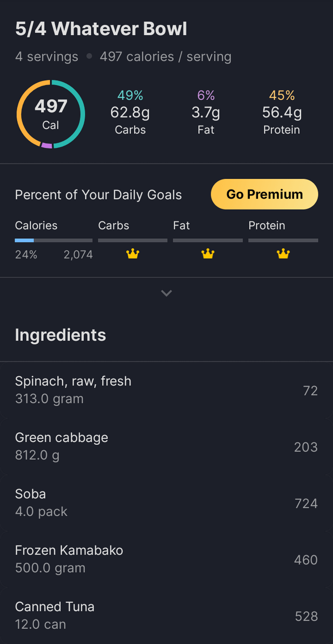This screenshot has width=333, height=644.
Task: Select the Soba ingredient entry
Action: coord(166,503)
